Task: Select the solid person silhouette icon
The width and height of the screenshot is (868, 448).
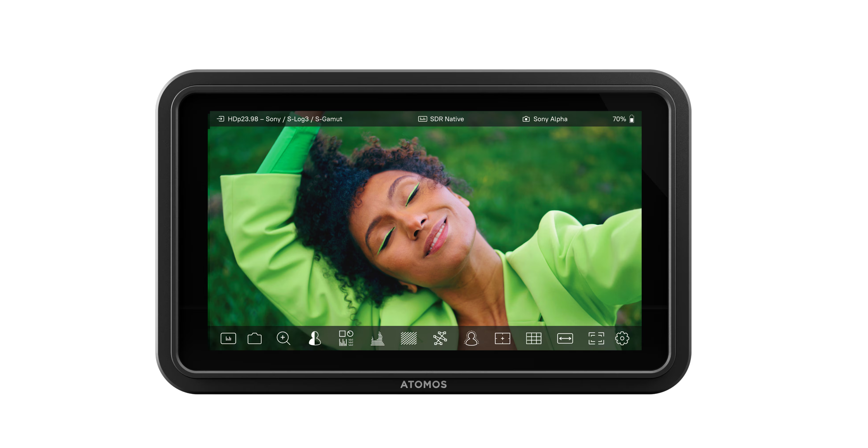Action: pos(315,338)
